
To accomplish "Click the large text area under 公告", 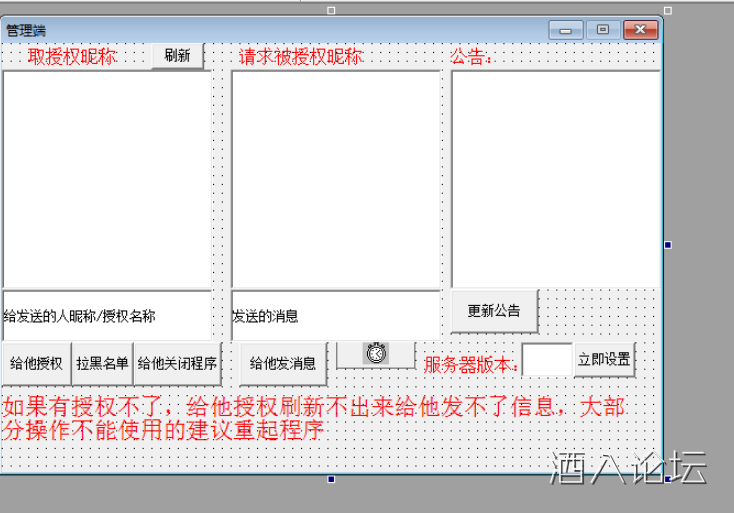I will 555,179.
